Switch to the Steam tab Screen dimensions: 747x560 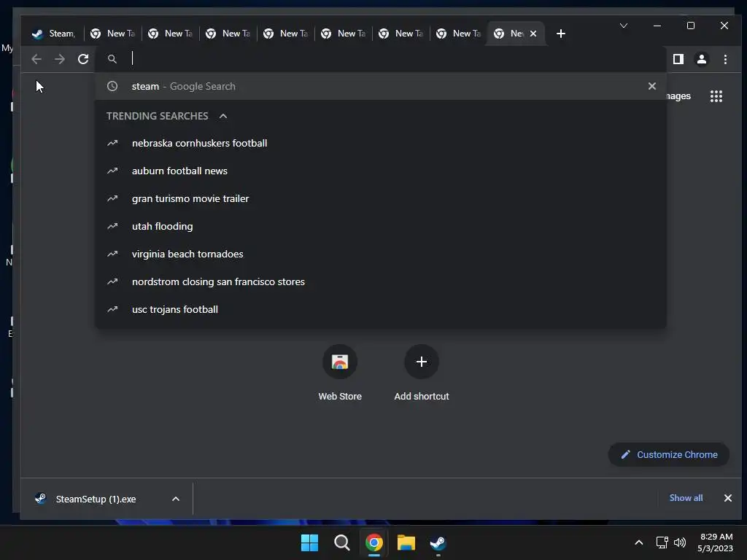[x=53, y=34]
